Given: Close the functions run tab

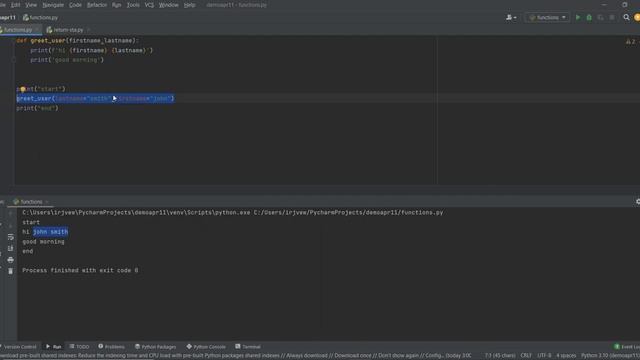Looking at the screenshot, I should coord(47,202).
